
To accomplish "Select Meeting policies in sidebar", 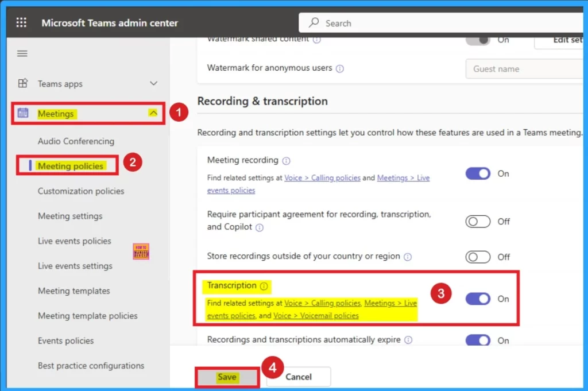I will pos(71,166).
